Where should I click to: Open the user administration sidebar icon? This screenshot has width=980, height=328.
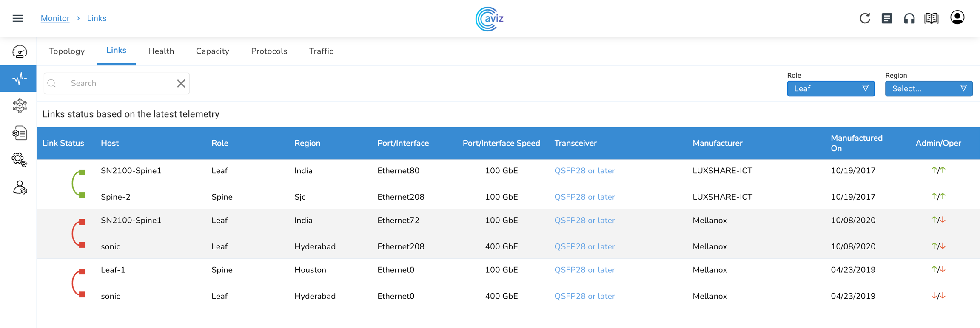20,187
